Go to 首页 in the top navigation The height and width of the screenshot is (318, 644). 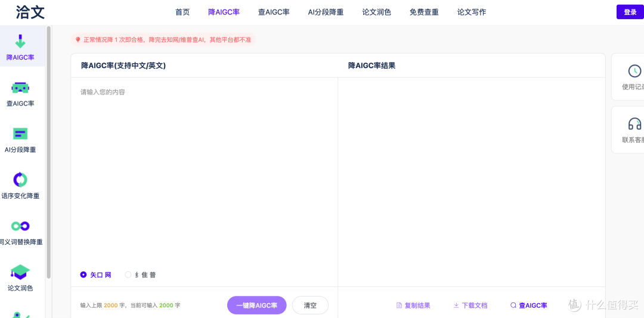pyautogui.click(x=182, y=13)
